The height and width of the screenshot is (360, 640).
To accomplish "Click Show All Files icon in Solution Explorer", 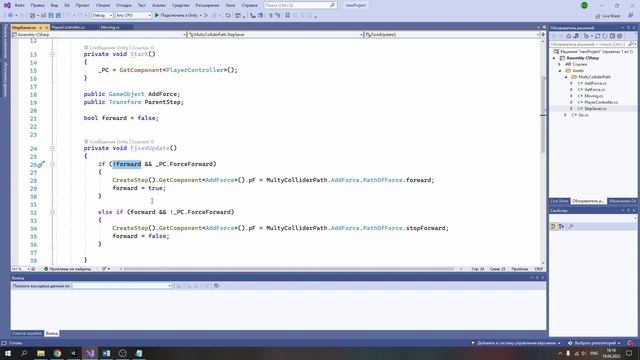I will 620,36.
